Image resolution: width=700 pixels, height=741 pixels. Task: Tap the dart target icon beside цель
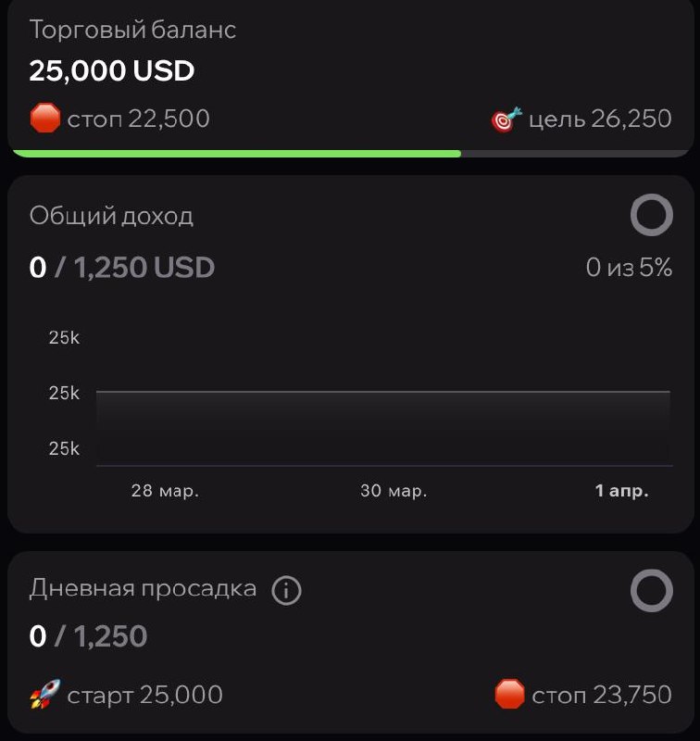tap(506, 119)
